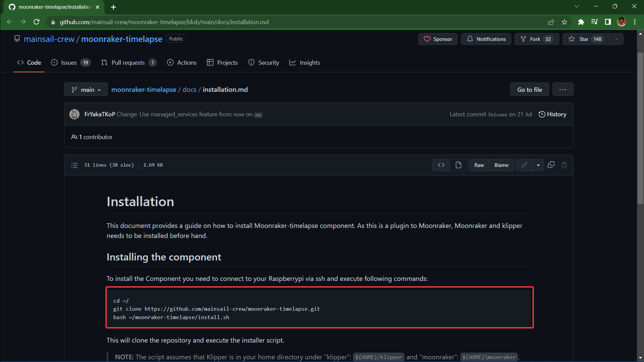Open FrYakaTKoP user profile link

[x=100, y=114]
